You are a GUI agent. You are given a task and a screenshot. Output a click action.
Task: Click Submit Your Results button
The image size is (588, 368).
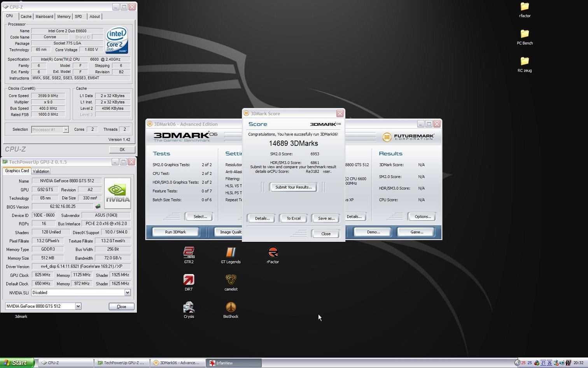[x=293, y=187]
